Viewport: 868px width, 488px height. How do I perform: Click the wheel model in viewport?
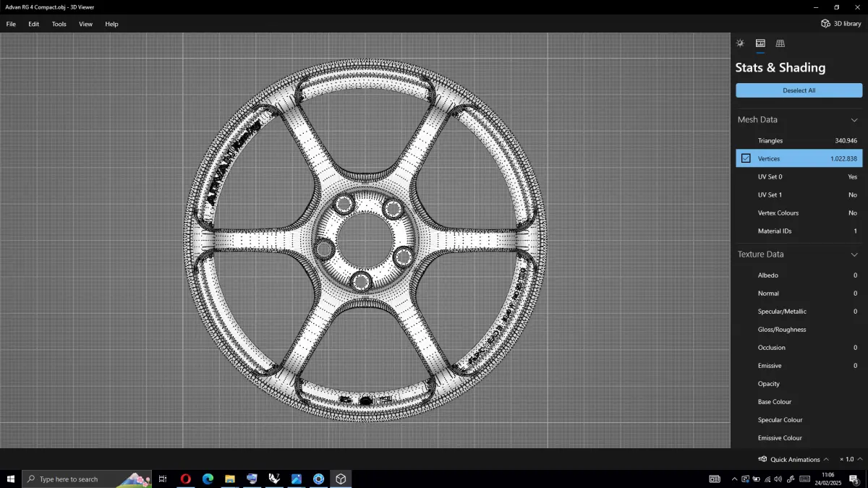click(x=365, y=239)
